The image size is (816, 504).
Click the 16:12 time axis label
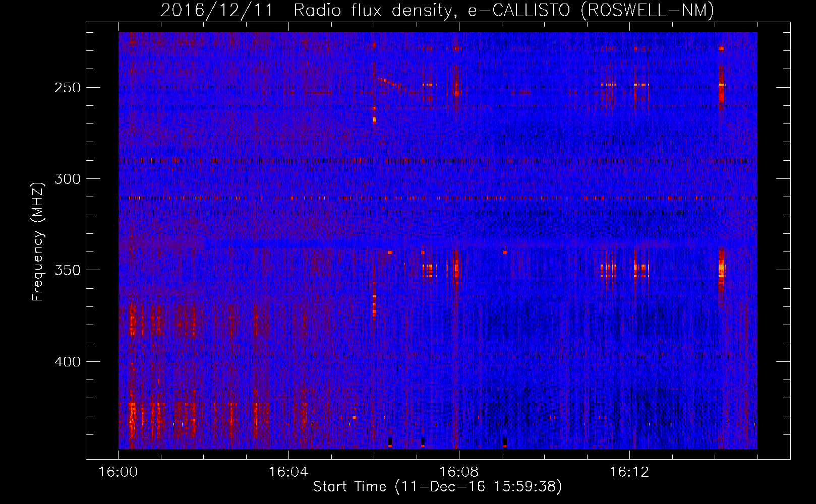point(629,472)
